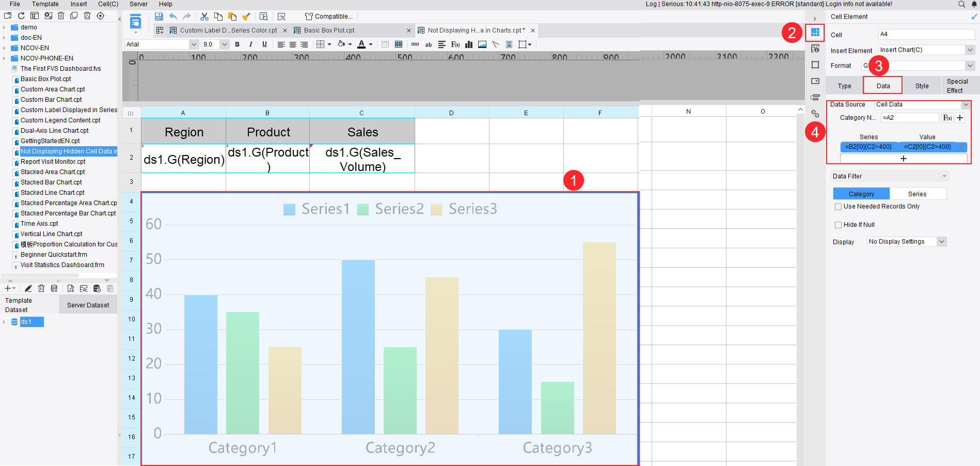Click the Cell address field A4
Image resolution: width=980 pixels, height=466 pixels.
926,34
